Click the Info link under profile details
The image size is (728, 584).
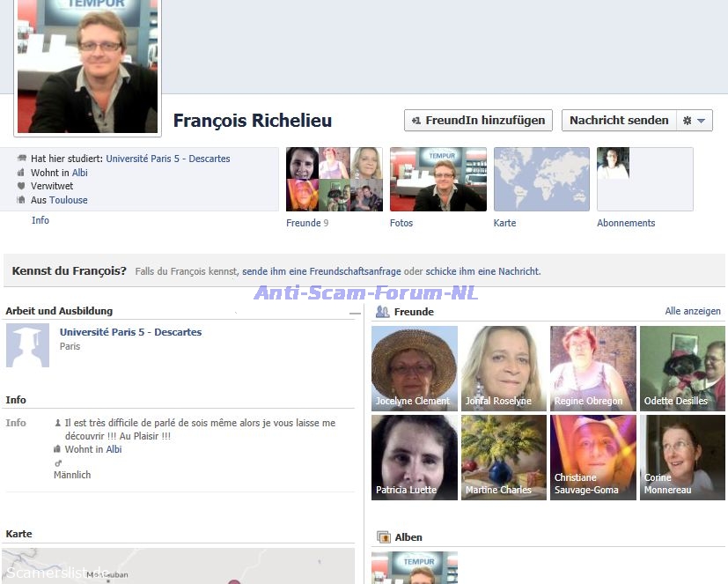tap(40, 220)
